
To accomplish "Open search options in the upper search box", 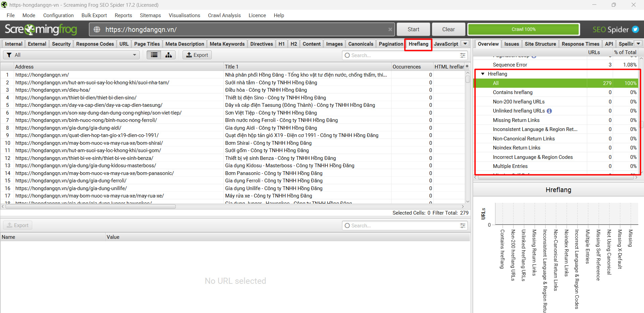I will click(x=463, y=55).
